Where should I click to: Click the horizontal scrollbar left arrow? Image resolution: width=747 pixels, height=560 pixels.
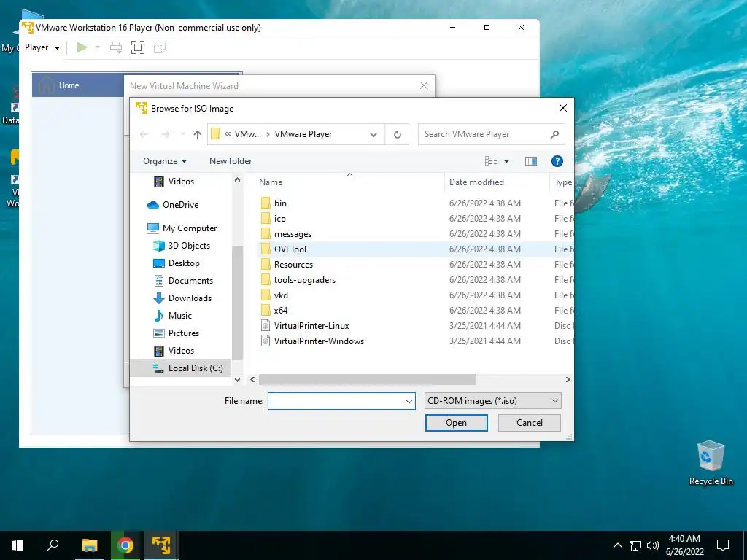point(252,379)
